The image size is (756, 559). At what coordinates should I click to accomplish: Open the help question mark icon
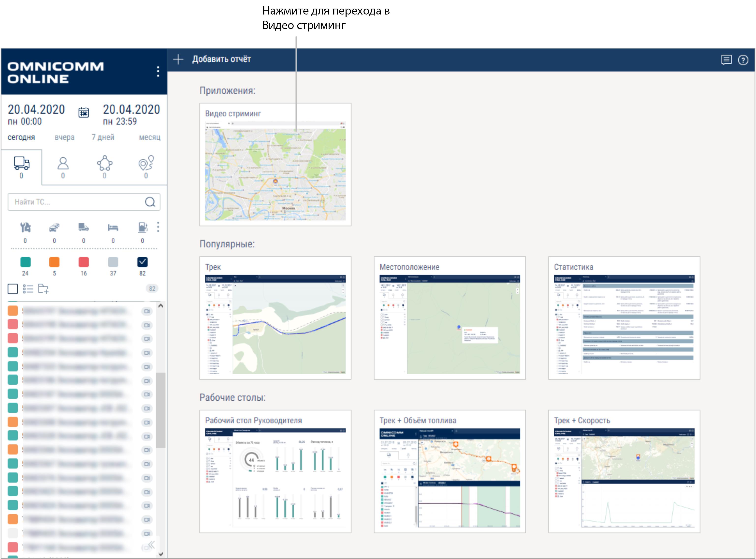click(x=743, y=60)
